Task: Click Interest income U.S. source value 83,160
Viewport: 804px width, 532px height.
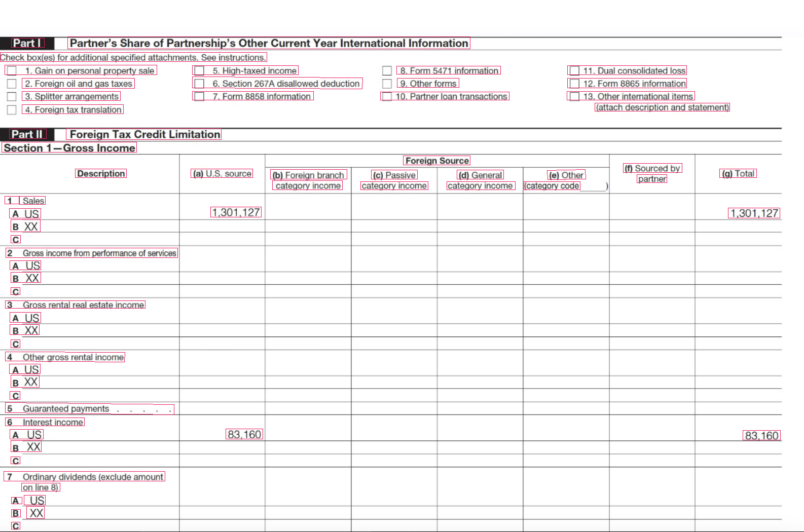Action: coord(244,434)
